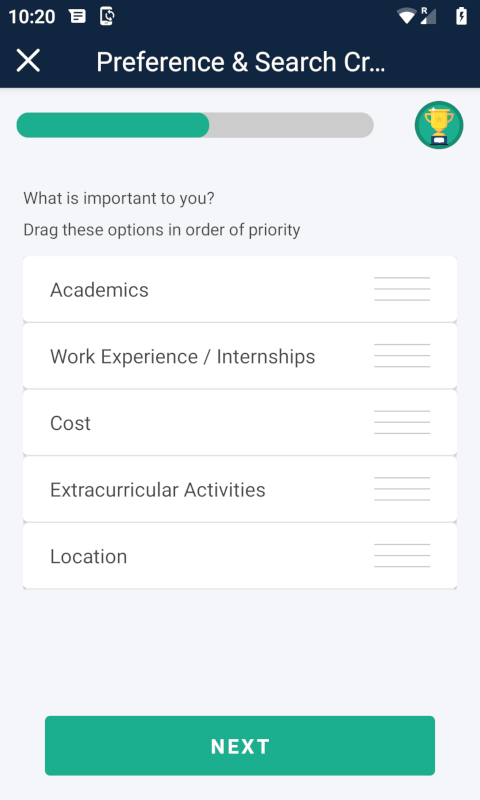This screenshot has width=480, height=800.
Task: Close the Preference & Search Criteria screen
Action: tap(28, 61)
